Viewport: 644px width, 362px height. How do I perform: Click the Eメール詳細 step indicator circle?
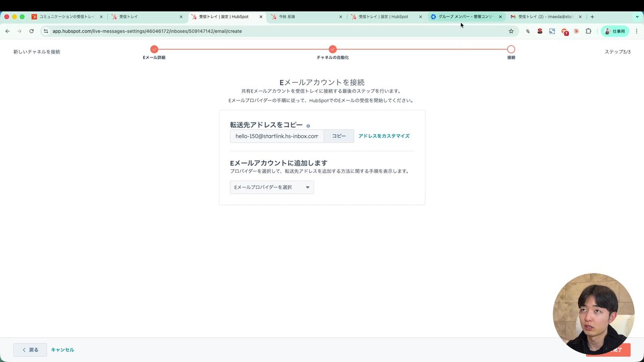pos(154,48)
